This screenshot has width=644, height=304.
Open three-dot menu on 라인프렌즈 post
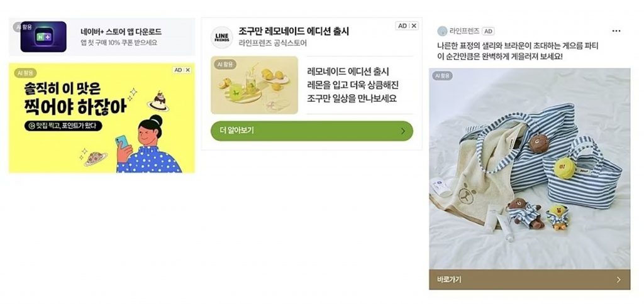point(616,31)
